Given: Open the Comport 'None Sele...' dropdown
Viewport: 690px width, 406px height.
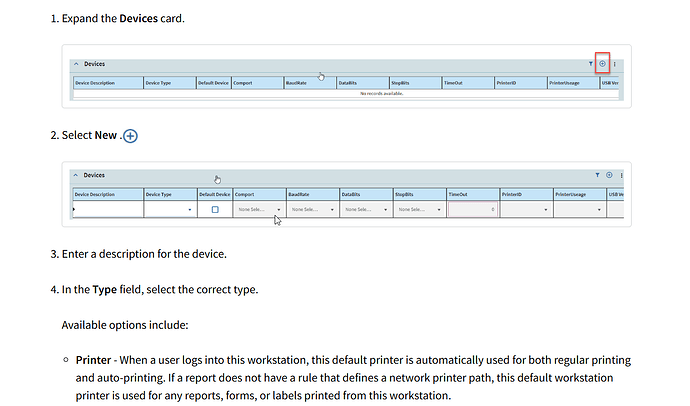Looking at the screenshot, I should tap(260, 209).
